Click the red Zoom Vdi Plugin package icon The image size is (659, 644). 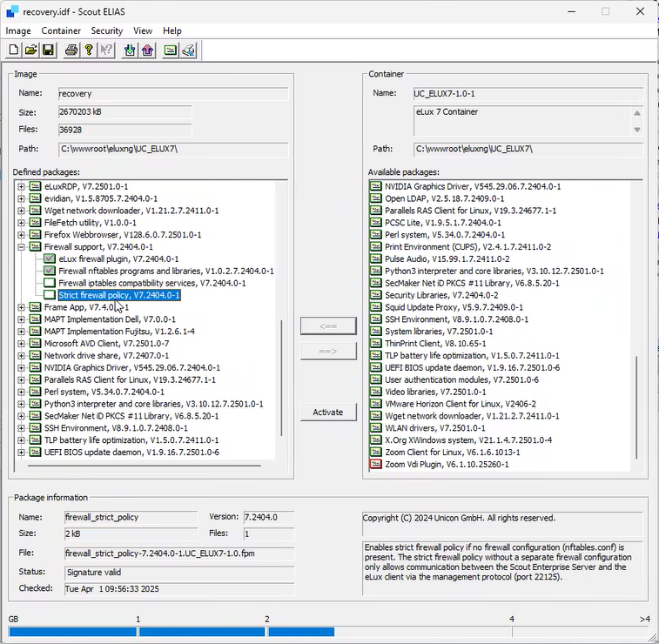[375, 464]
